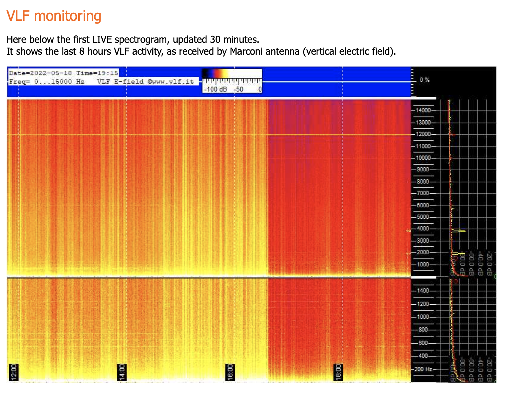Click the 2000 frequency label
Screen dimensions: 532x400
(423, 252)
